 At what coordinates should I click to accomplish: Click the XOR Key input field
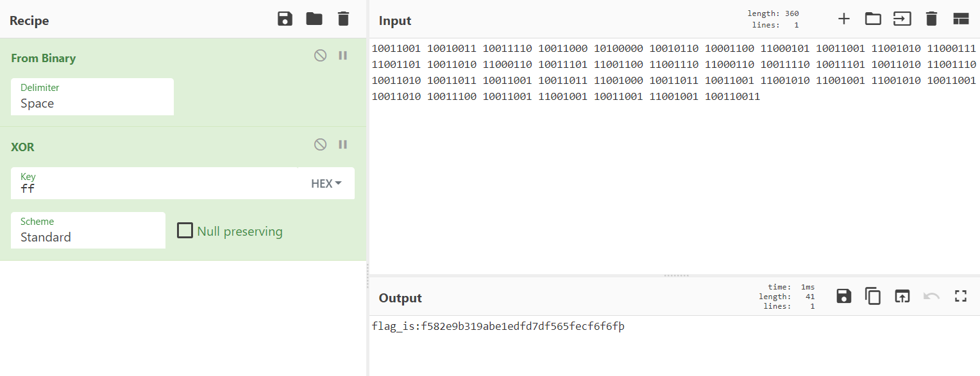(x=154, y=188)
